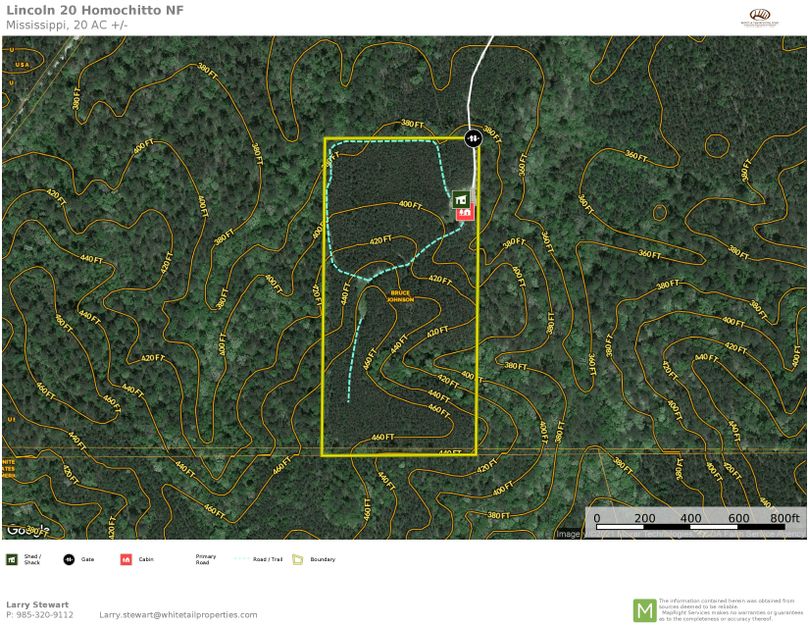Click the Gate icon in the legend
The image size is (808, 625).
[x=69, y=559]
